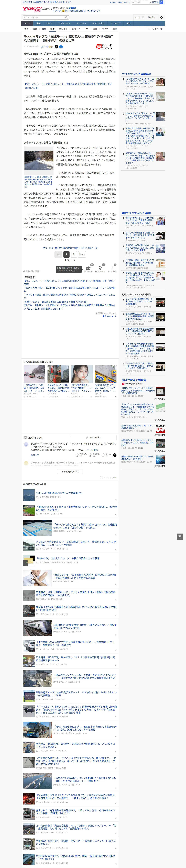
Task: Toggle コメント非表示 checkbox
Action: click(x=102, y=477)
